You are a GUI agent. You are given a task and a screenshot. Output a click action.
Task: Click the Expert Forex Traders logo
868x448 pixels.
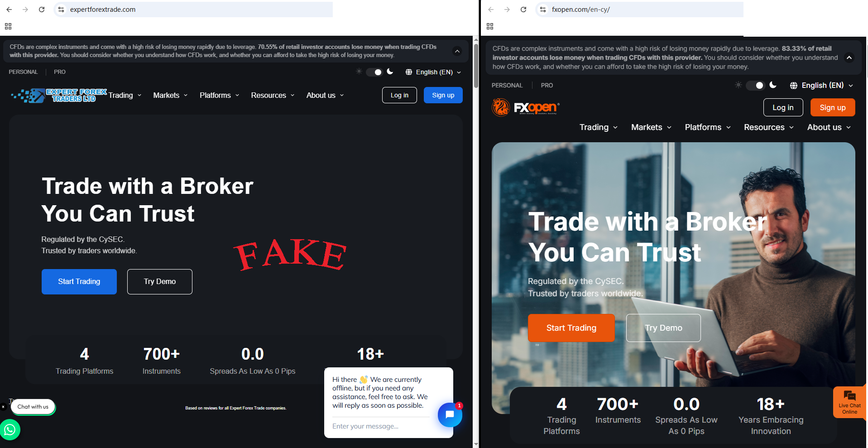click(59, 95)
